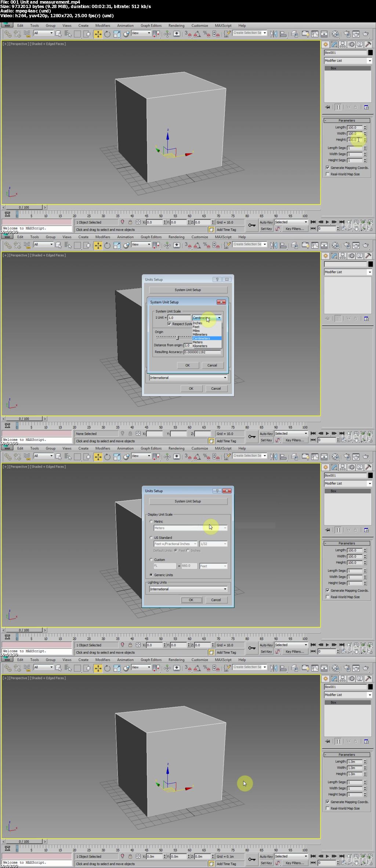Click Motion panel tab in 00:02:00 frame
Viewport: 376px width, 868px height.
[351, 679]
